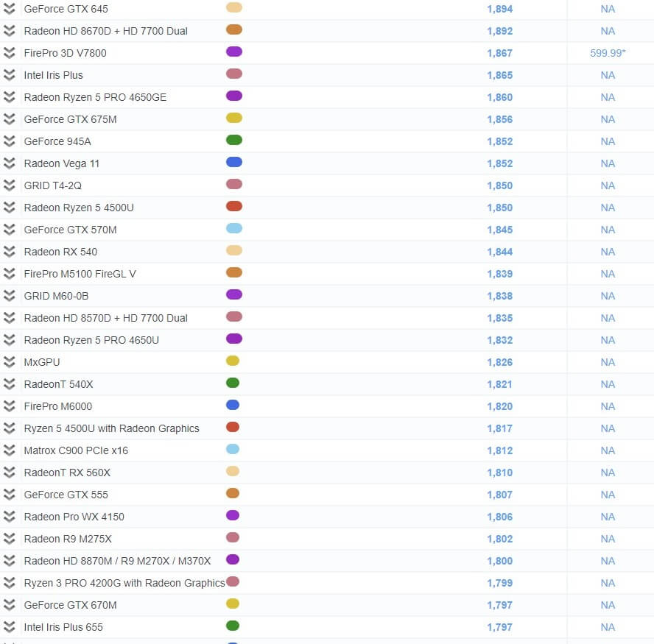
Task: Click the 1,812 score for Matrox C900
Action: (499, 451)
